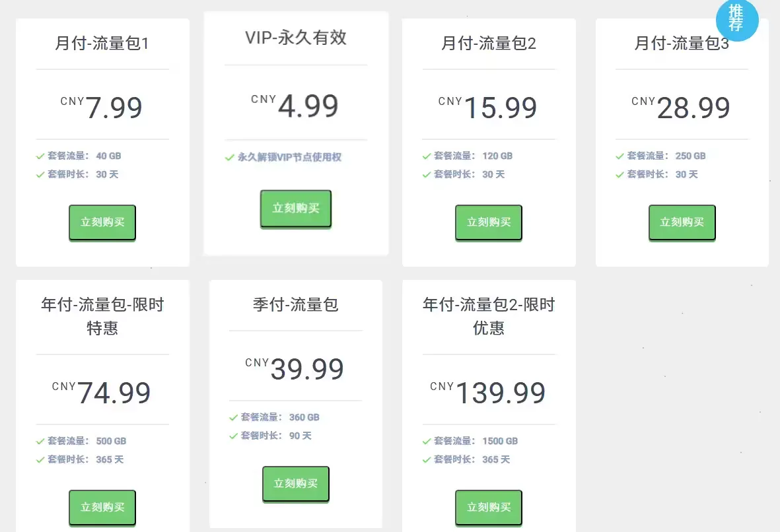Buy the 月付-流量包2 plan
Image resolution: width=780 pixels, height=532 pixels.
(x=489, y=222)
